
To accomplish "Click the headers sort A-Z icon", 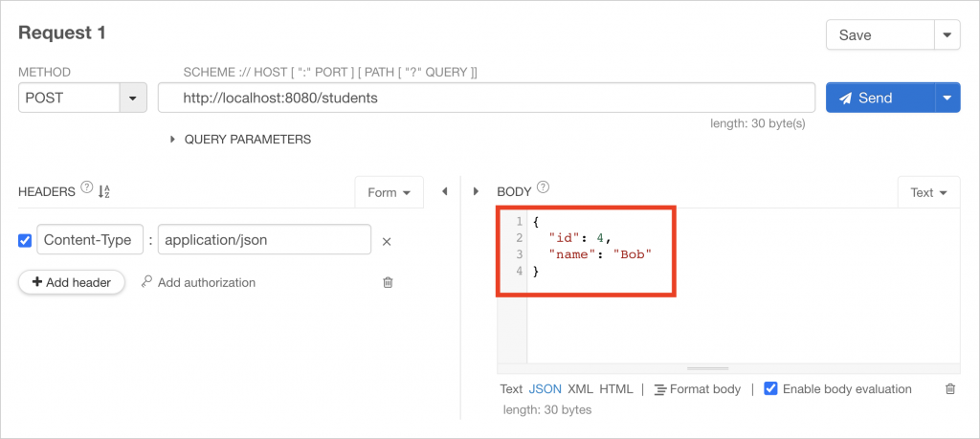I will [x=104, y=191].
